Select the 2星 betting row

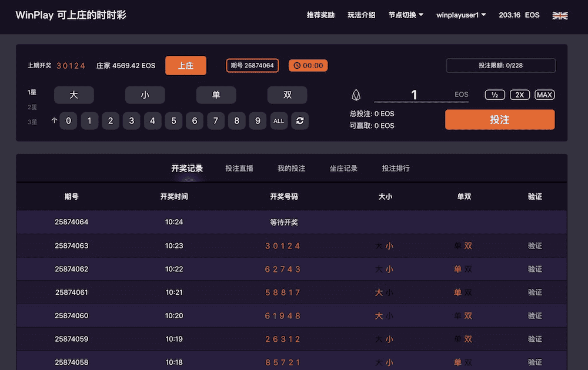[32, 107]
